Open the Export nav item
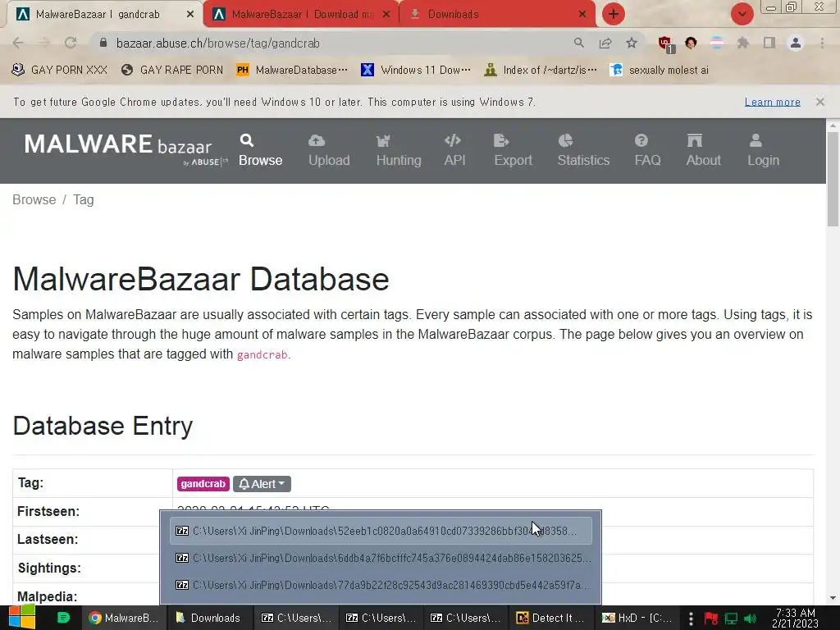Viewport: 840px width, 630px height. [513, 151]
